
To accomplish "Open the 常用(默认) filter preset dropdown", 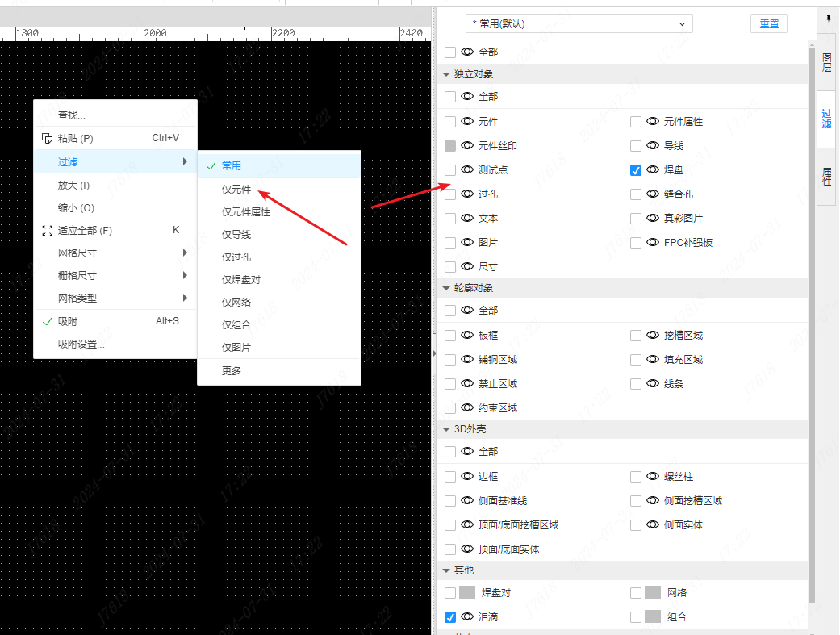I will pos(579,24).
